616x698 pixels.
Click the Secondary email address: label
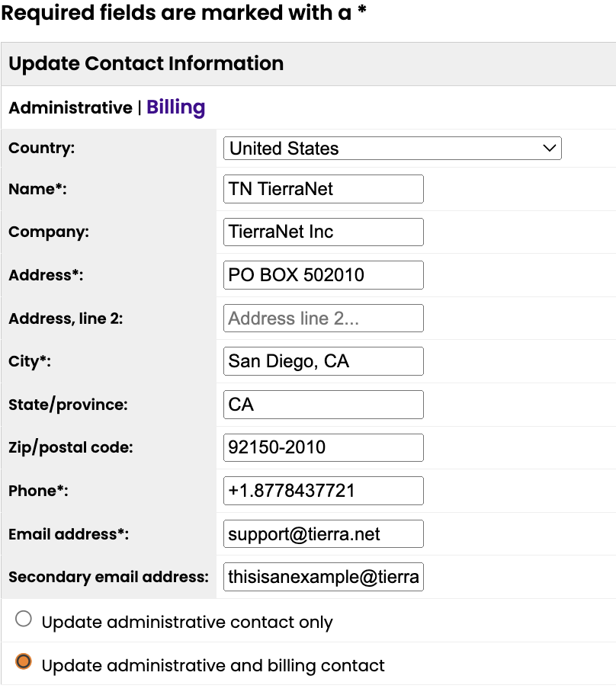pyautogui.click(x=109, y=577)
